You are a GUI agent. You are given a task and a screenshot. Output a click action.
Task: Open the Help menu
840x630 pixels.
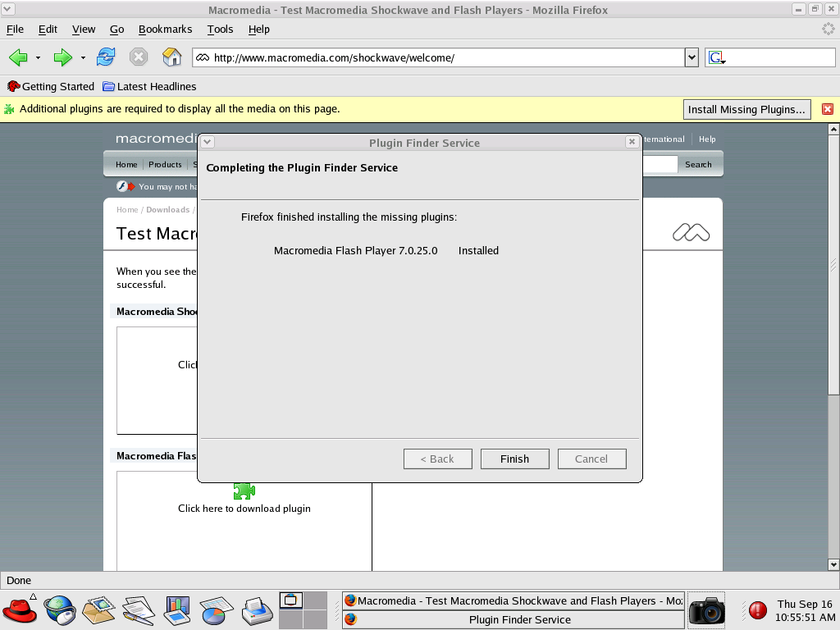258,29
